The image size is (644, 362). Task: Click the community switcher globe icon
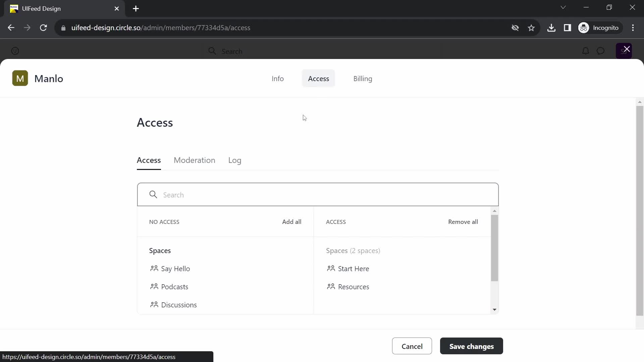tap(15, 51)
